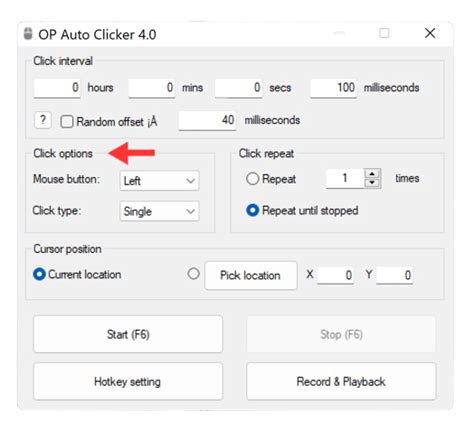Click the Pick location button

click(x=251, y=275)
